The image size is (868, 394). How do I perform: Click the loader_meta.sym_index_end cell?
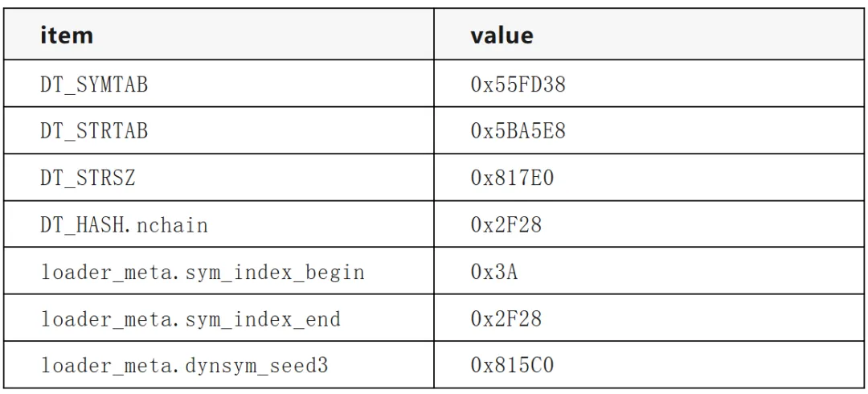point(219,318)
